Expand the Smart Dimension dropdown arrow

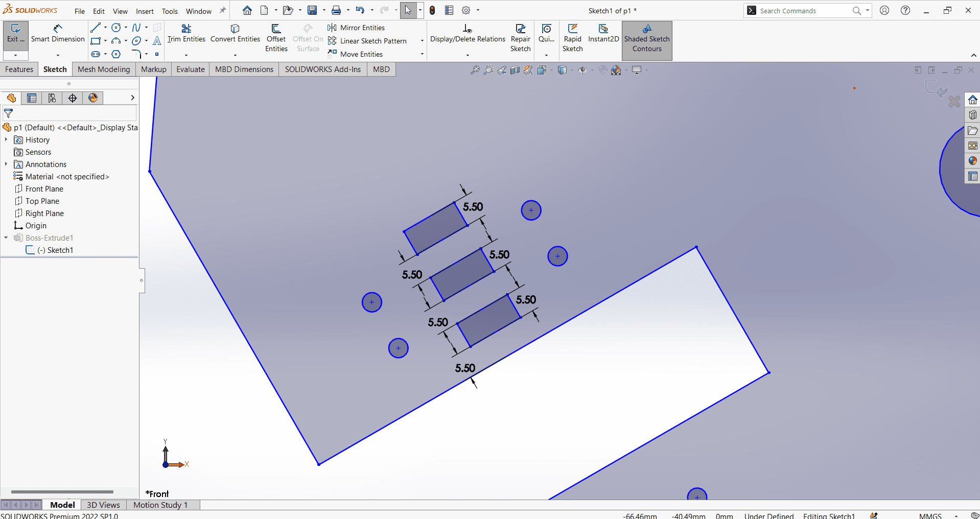click(x=58, y=55)
